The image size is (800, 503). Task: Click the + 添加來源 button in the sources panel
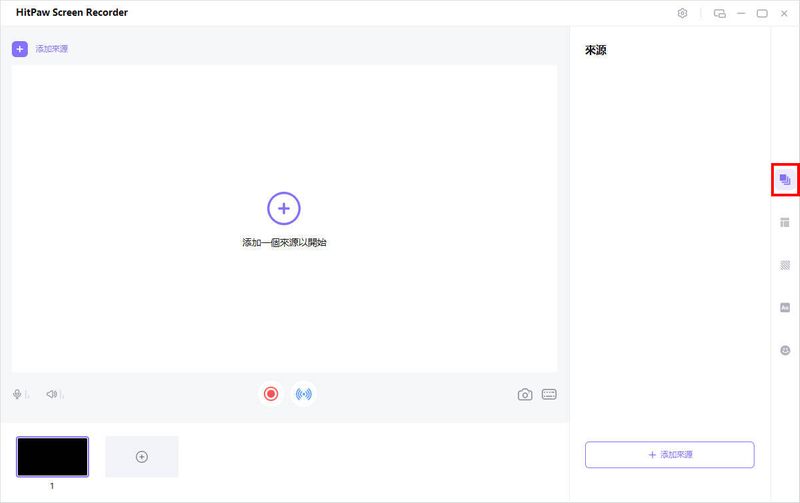click(669, 455)
